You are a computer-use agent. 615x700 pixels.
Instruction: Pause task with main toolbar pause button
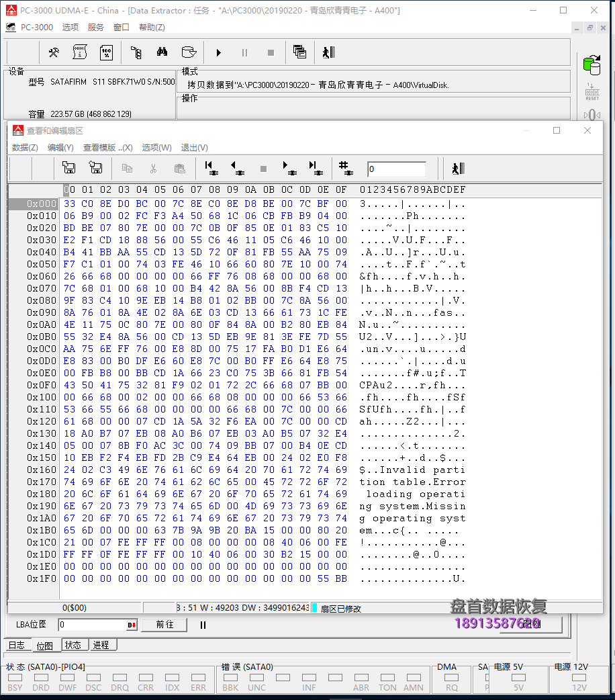pyautogui.click(x=244, y=52)
